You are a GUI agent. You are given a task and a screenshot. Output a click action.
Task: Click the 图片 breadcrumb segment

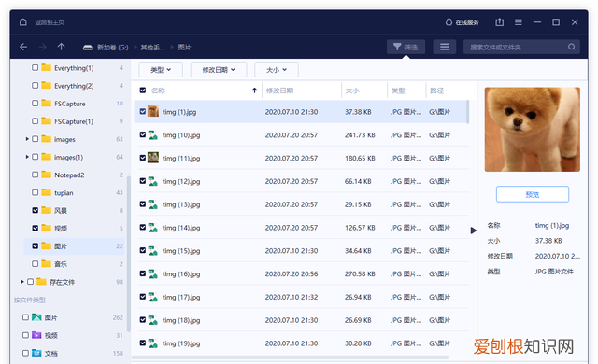point(184,48)
